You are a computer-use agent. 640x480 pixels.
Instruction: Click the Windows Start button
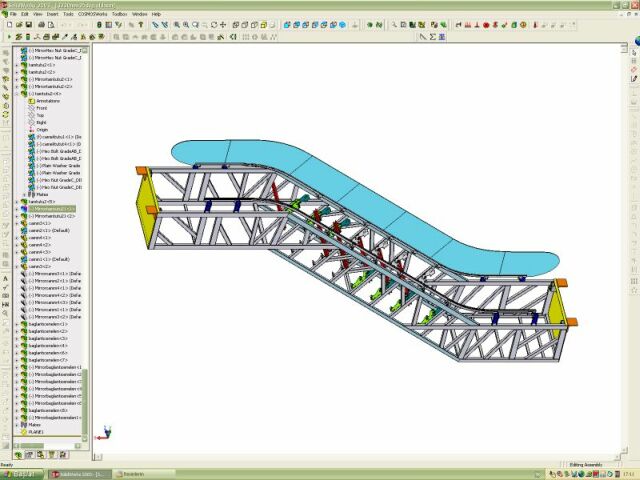22,474
